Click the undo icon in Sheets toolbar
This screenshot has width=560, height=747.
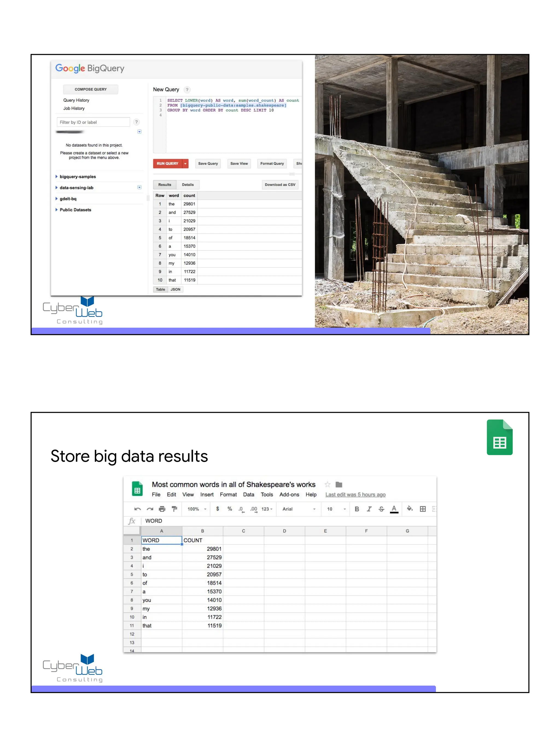click(137, 509)
